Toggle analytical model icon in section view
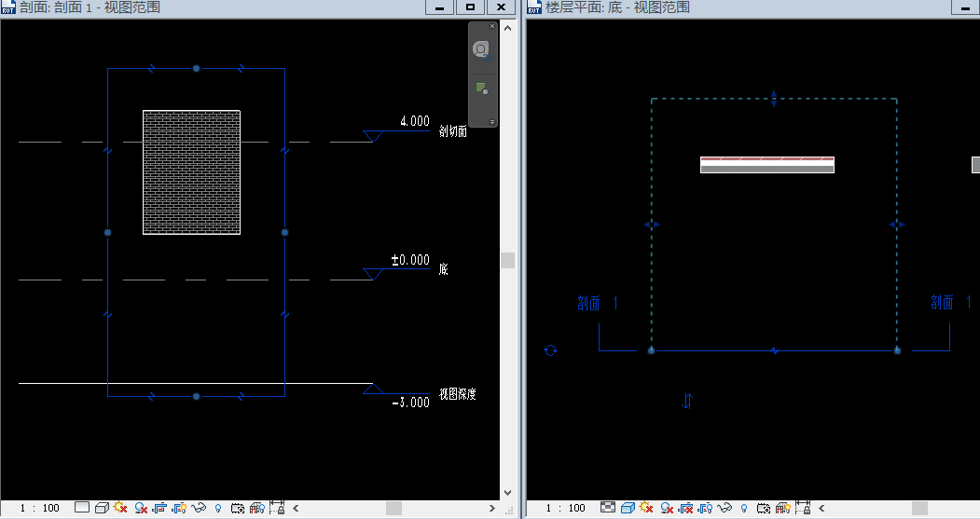Viewport: 980px width, 519px height. pos(256,508)
